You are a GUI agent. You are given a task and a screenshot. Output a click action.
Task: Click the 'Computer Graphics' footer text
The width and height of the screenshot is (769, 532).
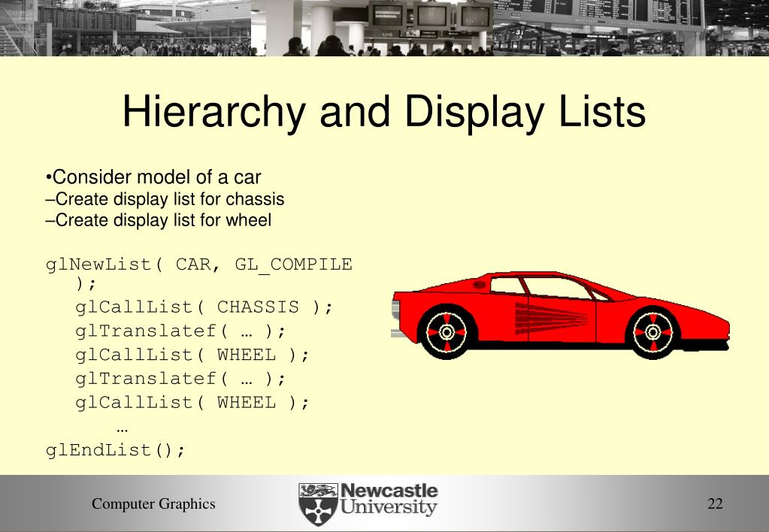coord(153,503)
